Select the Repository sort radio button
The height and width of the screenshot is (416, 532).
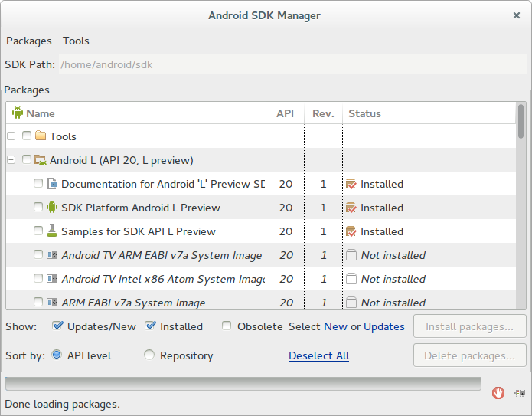tap(149, 355)
